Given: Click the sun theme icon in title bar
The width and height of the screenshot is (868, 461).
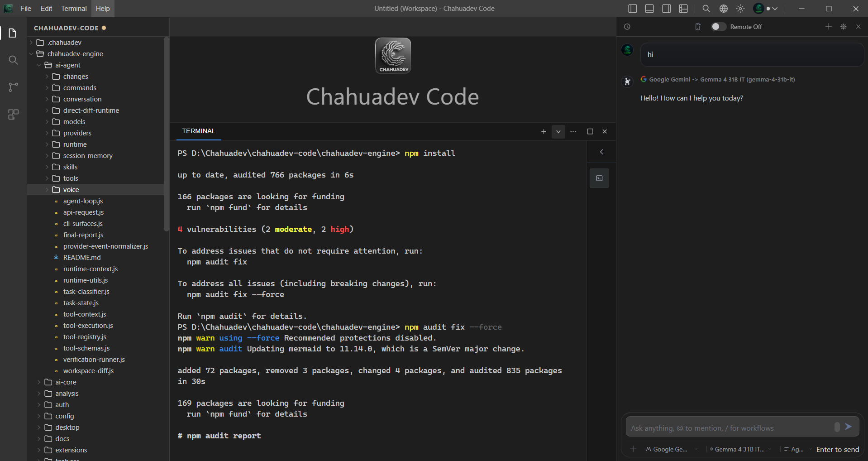Looking at the screenshot, I should (x=740, y=9).
